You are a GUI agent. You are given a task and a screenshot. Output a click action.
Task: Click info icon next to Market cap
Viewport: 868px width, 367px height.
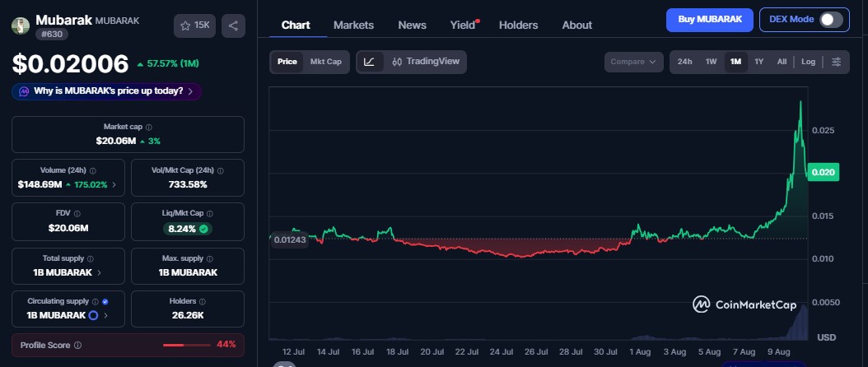pos(149,128)
